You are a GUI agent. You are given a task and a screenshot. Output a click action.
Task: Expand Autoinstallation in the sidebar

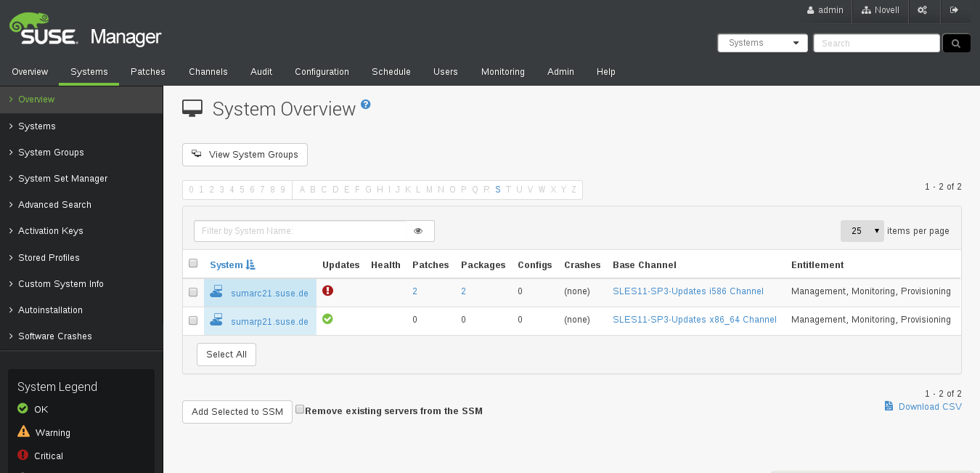click(x=81, y=310)
